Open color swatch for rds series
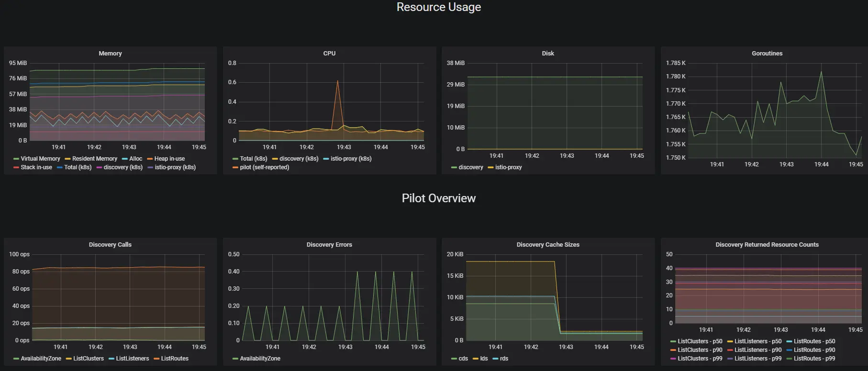 (495, 359)
